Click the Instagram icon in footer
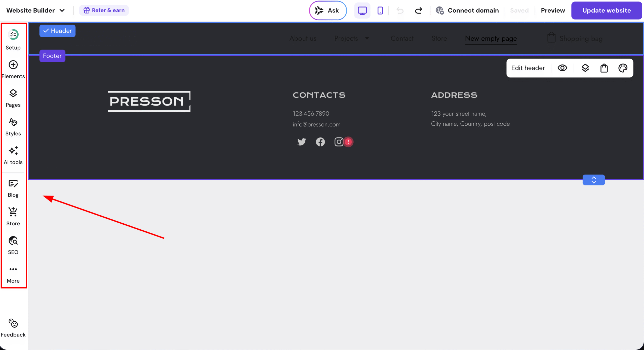Viewport: 644px width, 350px height. pos(339,142)
